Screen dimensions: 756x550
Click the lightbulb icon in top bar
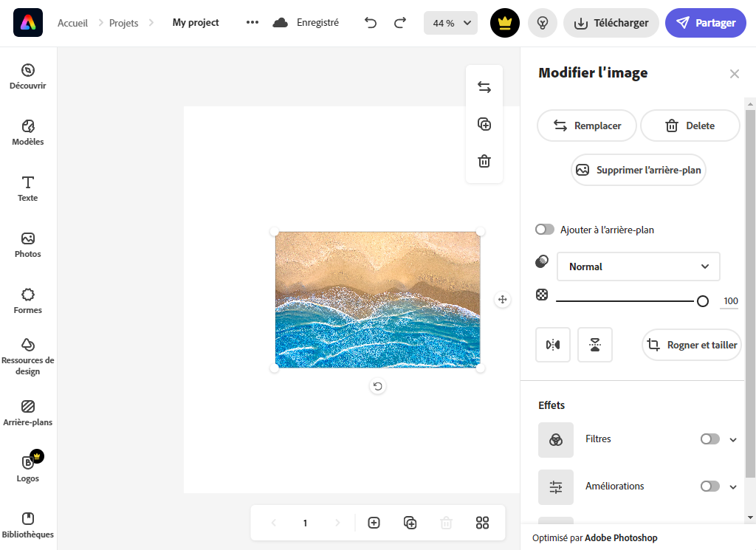click(x=543, y=23)
